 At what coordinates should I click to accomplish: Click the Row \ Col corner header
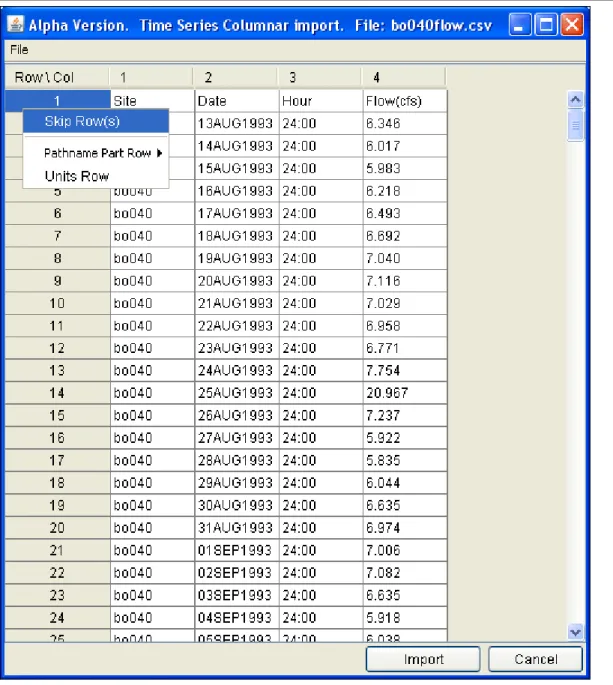(57, 77)
